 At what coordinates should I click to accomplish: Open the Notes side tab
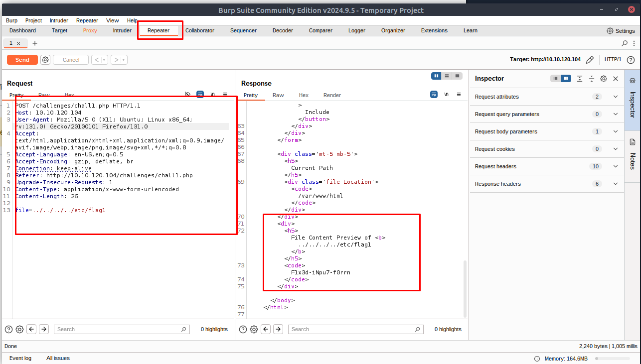pyautogui.click(x=633, y=155)
